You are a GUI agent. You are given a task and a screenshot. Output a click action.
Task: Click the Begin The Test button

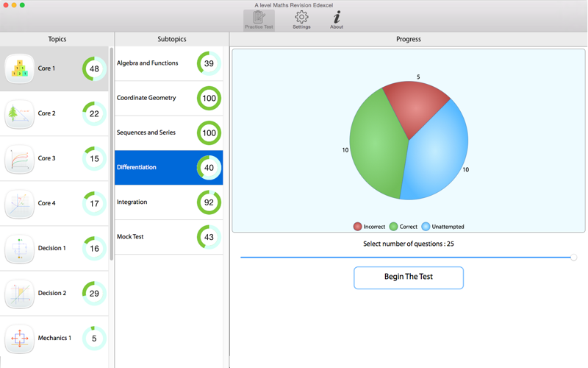[409, 277]
